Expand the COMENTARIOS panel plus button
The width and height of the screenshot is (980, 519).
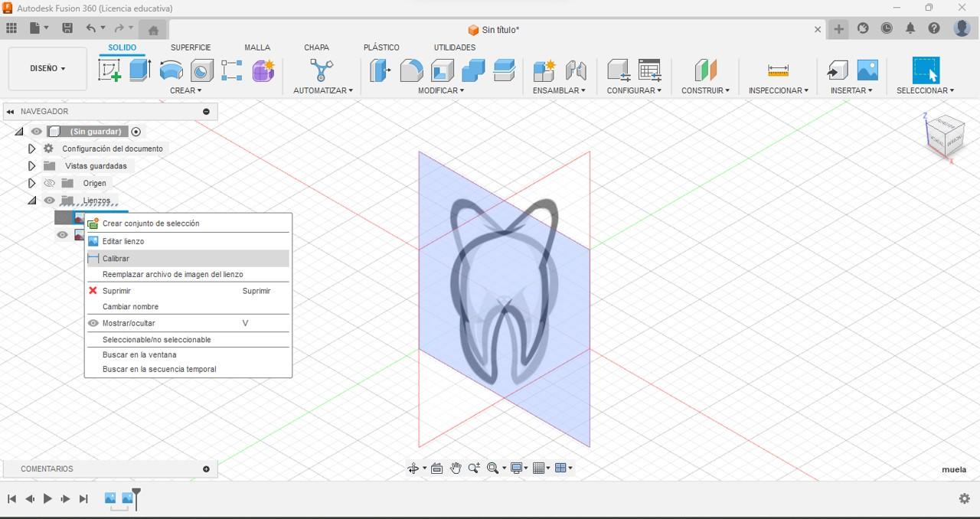pos(206,468)
